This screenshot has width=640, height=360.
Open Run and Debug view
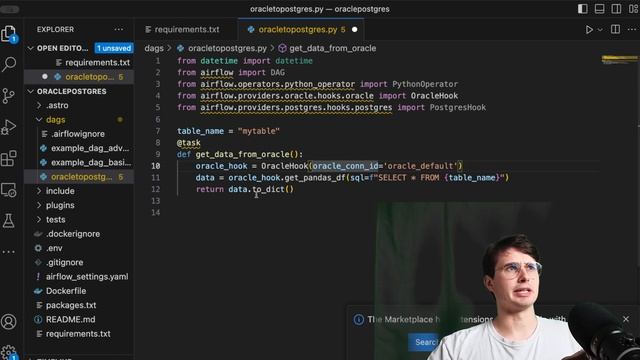[x=9, y=127]
